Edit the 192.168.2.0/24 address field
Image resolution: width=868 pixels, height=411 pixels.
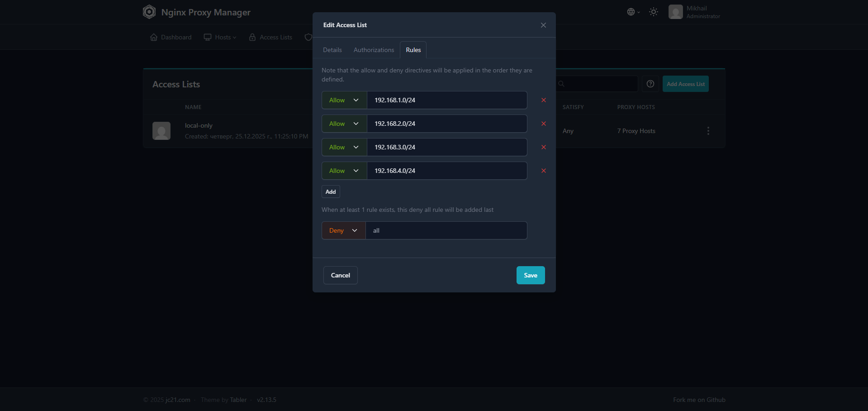[447, 124]
